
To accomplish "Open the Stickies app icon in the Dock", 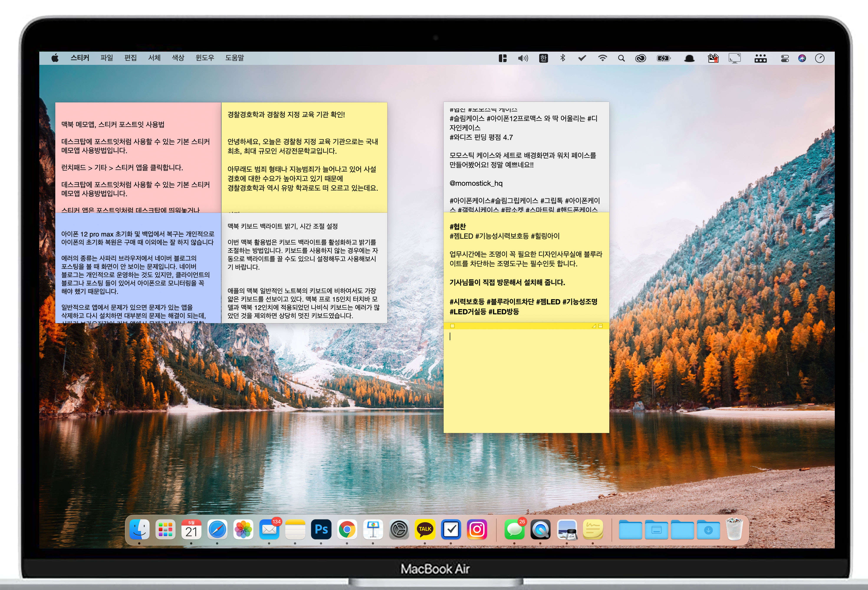I will point(593,529).
